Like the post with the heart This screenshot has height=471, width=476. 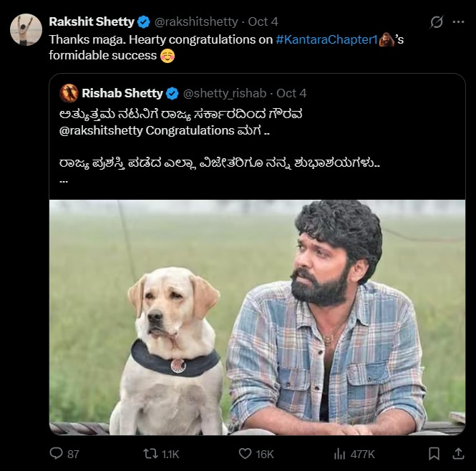[246, 453]
